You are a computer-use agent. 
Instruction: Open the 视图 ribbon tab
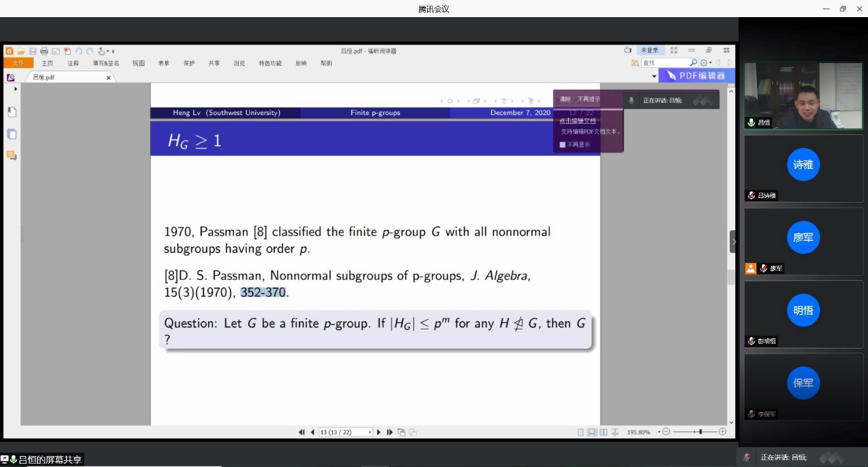(138, 63)
